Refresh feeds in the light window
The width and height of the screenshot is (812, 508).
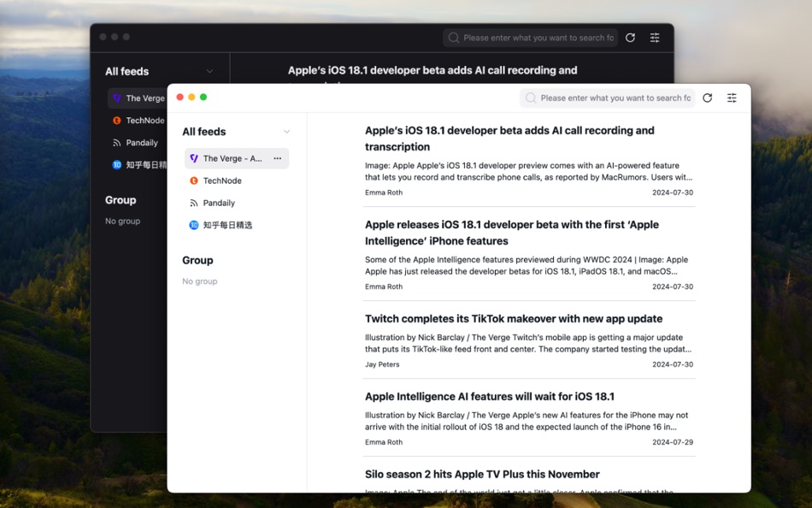(708, 98)
